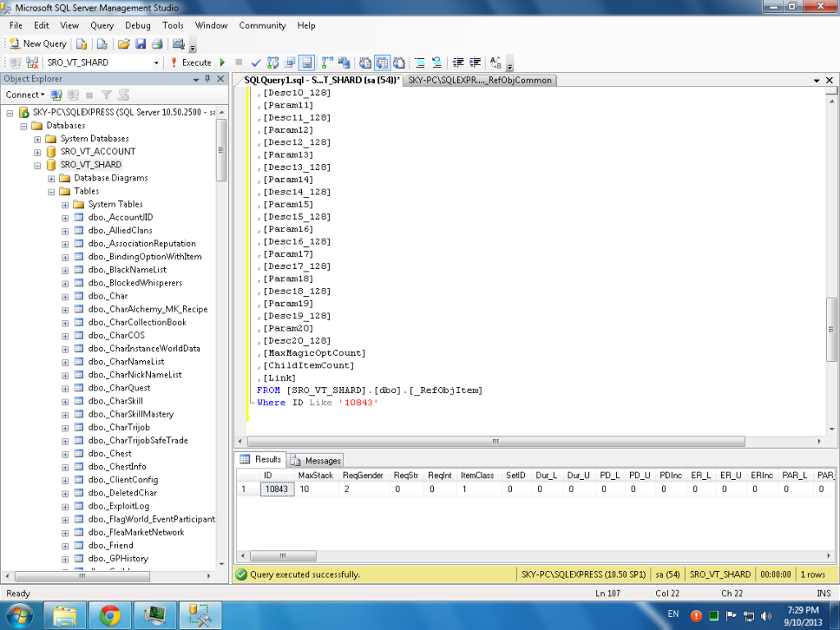Screen dimensions: 840x630
Task: Open the Tools menu
Action: pyautogui.click(x=172, y=25)
